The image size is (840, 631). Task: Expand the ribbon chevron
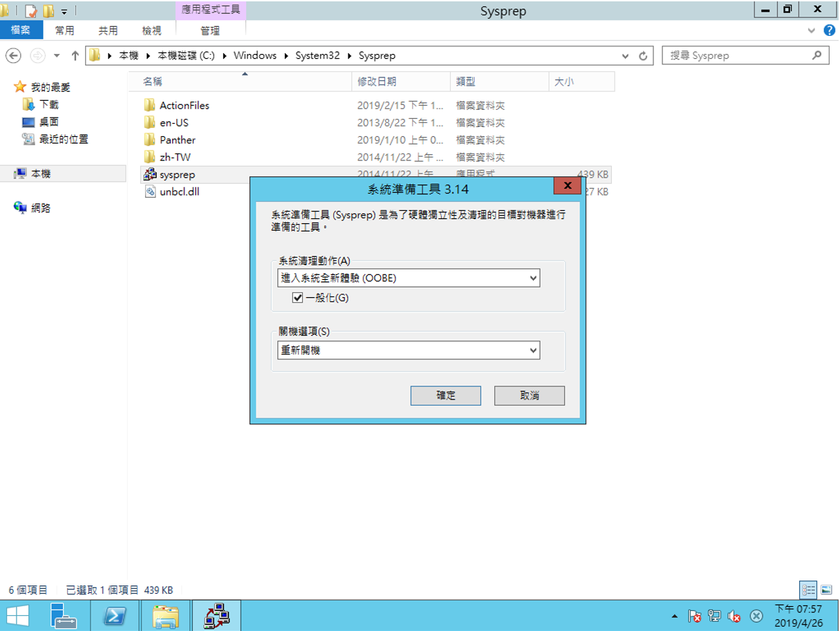click(x=812, y=30)
